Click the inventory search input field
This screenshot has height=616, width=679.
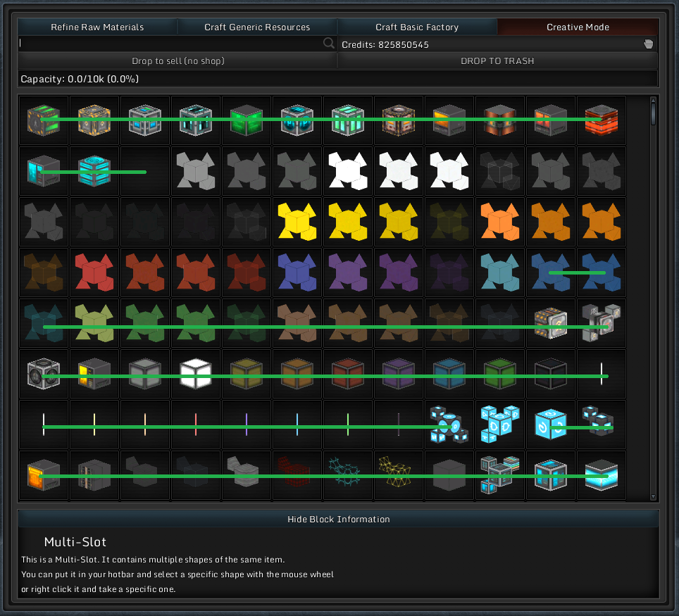tap(169, 44)
